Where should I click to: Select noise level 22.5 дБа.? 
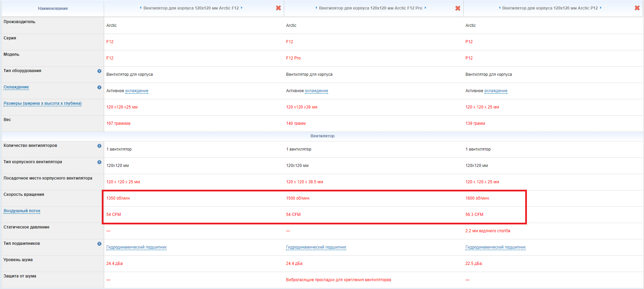[474, 263]
